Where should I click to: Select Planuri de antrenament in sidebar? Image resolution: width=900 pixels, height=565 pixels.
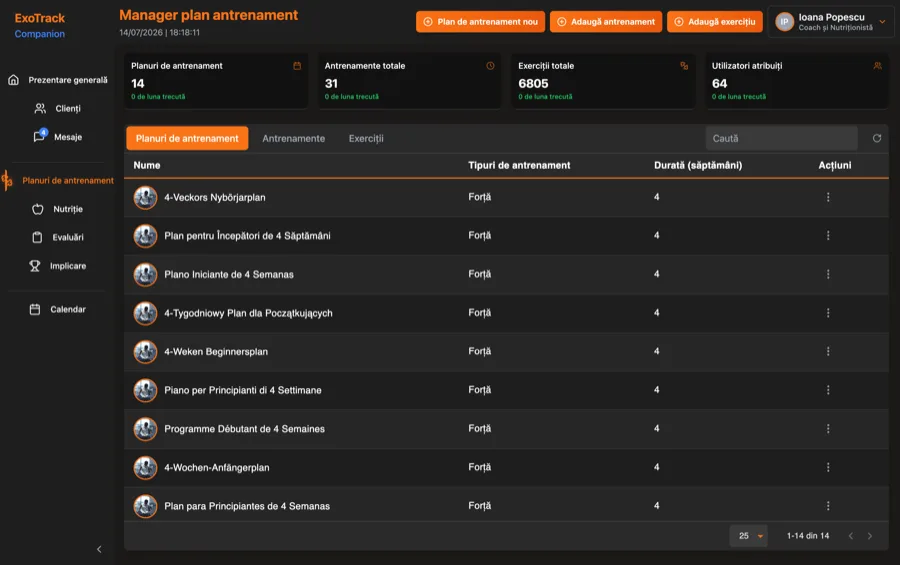pyautogui.click(x=57, y=180)
